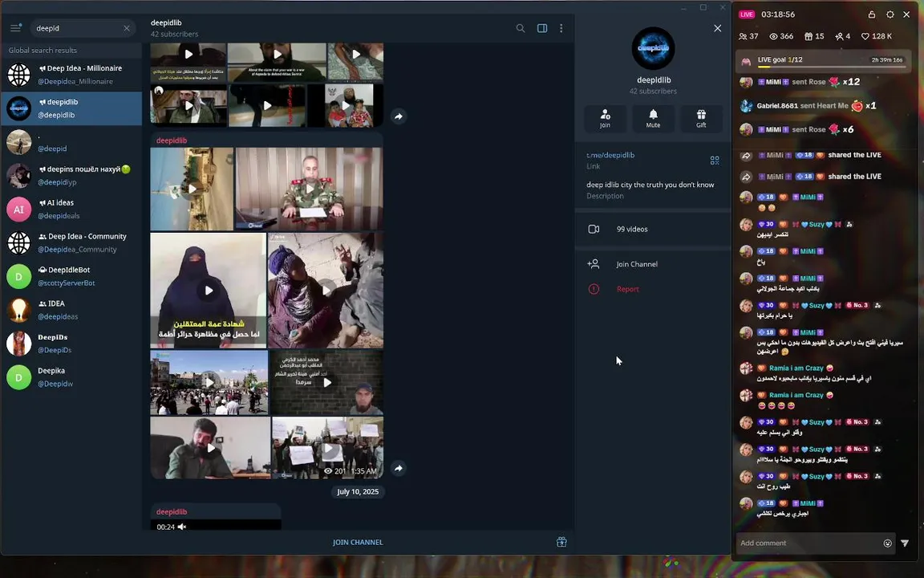Open the deepins channel result
This screenshot has width=924, height=578.
click(71, 176)
